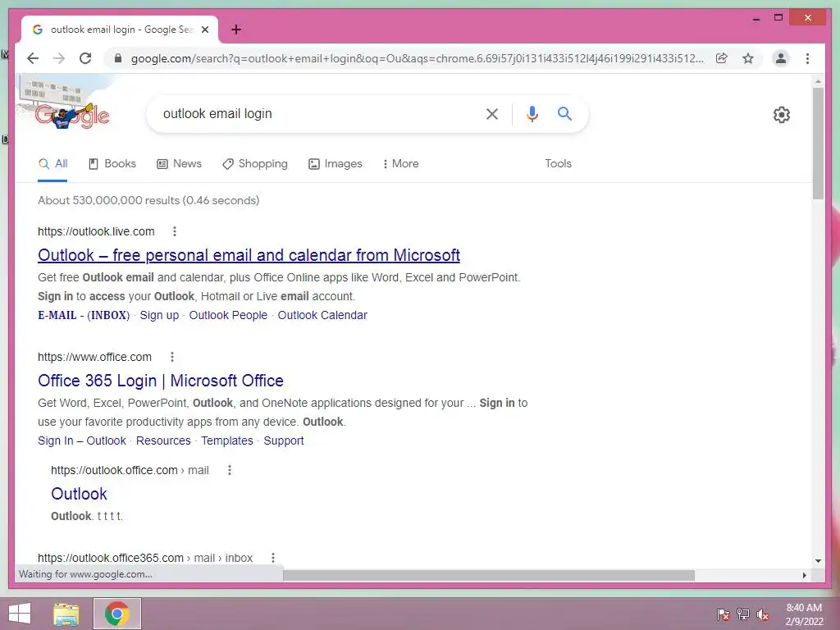The height and width of the screenshot is (630, 840).
Task: Open a new tab with the plus button
Action: pos(236,30)
